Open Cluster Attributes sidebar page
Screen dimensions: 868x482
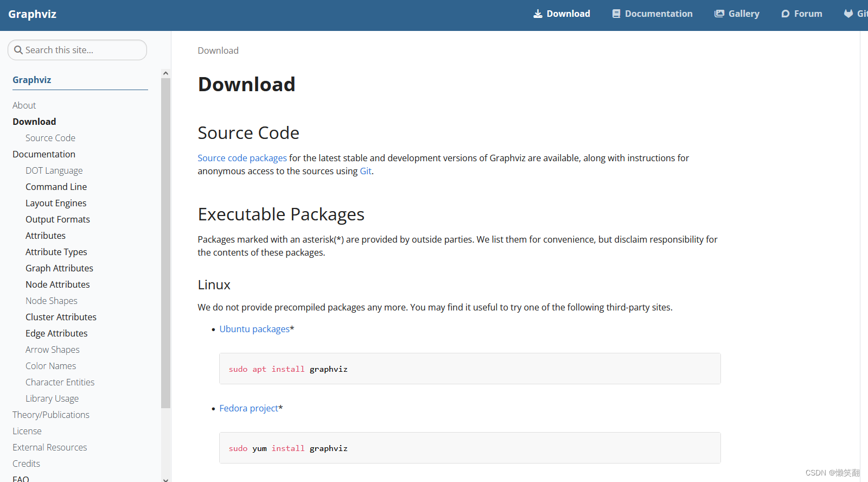pyautogui.click(x=61, y=317)
